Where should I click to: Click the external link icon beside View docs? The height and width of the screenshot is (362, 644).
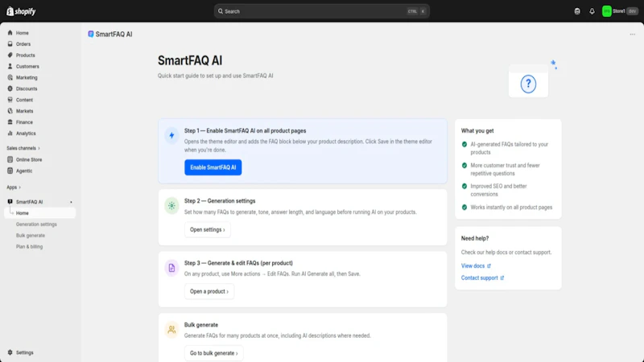[489, 266]
